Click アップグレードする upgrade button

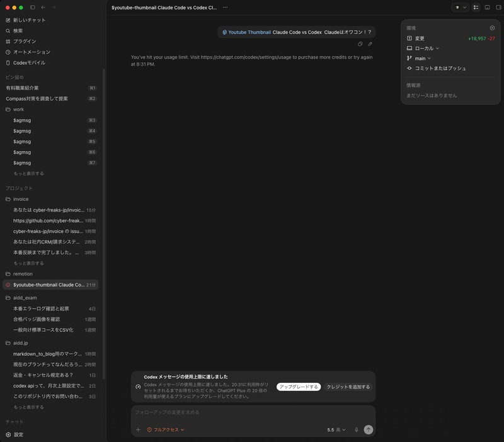(x=299, y=387)
